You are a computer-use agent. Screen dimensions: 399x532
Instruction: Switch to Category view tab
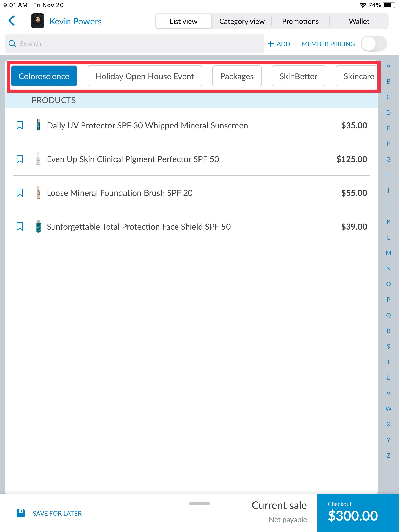tap(242, 21)
